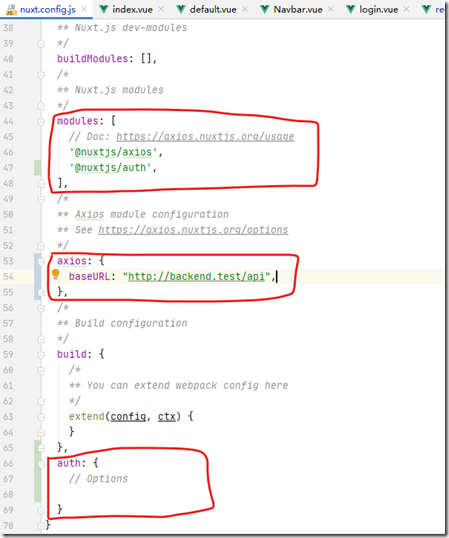The width and height of the screenshot is (449, 538).
Task: Click the Vue icon on index.vue tab
Action: pos(104,9)
